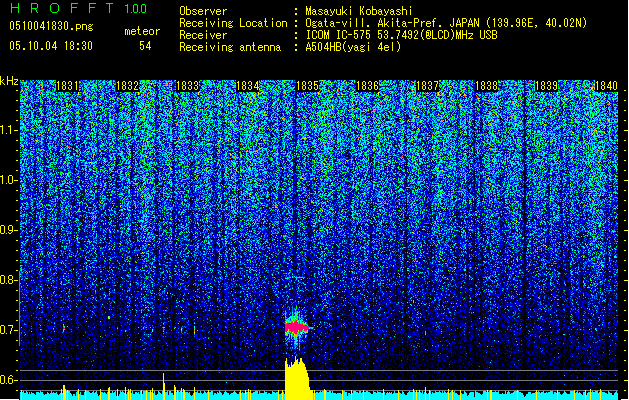Click the Observer label
Image resolution: width=629 pixels, height=400 pixels.
click(203, 11)
